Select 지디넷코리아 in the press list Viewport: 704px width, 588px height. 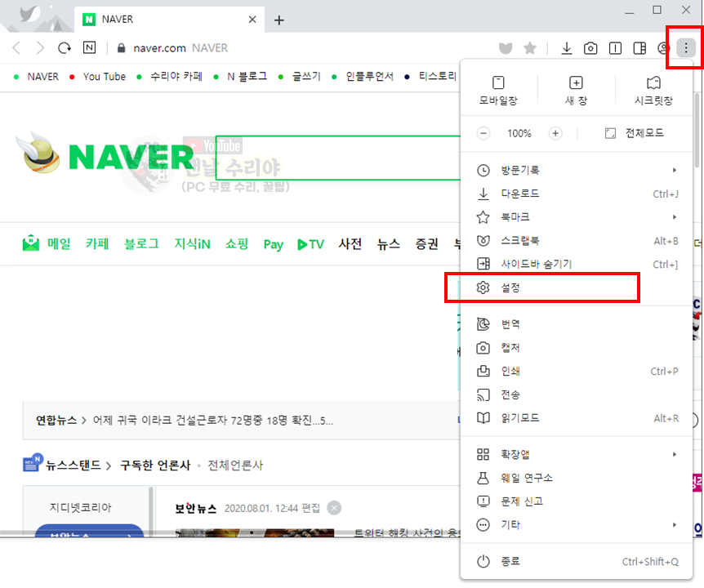point(80,508)
